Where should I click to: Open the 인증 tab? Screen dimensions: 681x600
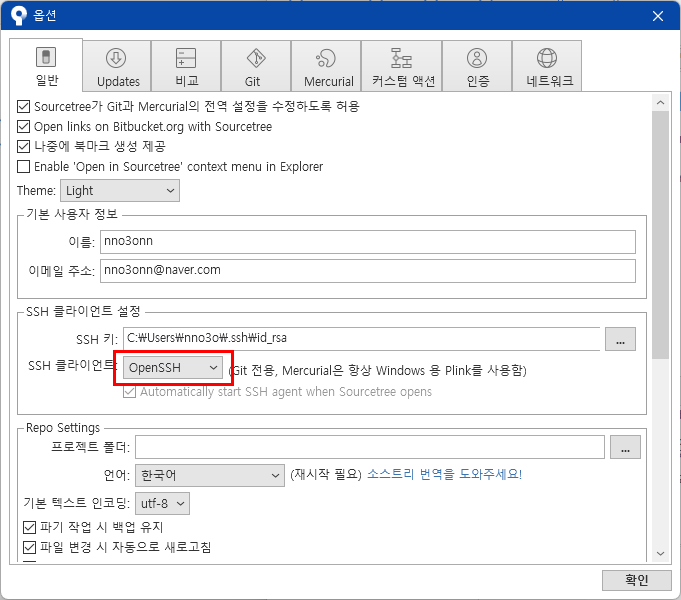point(477,66)
